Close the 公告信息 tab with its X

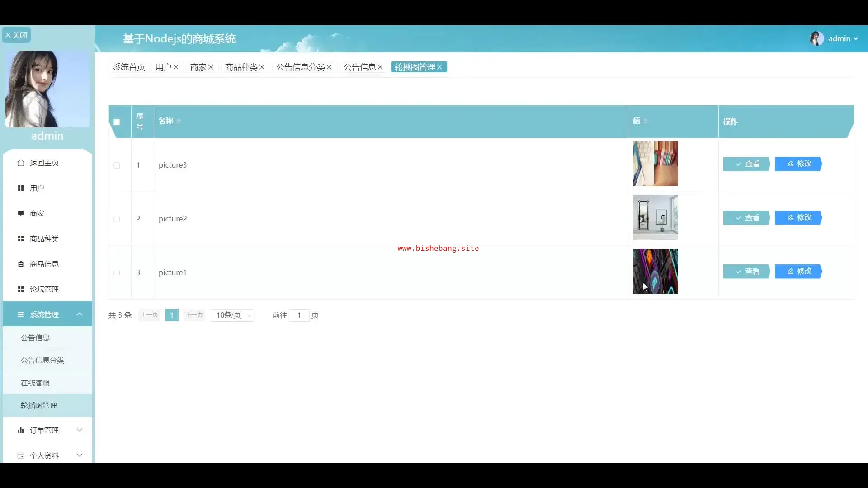(x=380, y=67)
